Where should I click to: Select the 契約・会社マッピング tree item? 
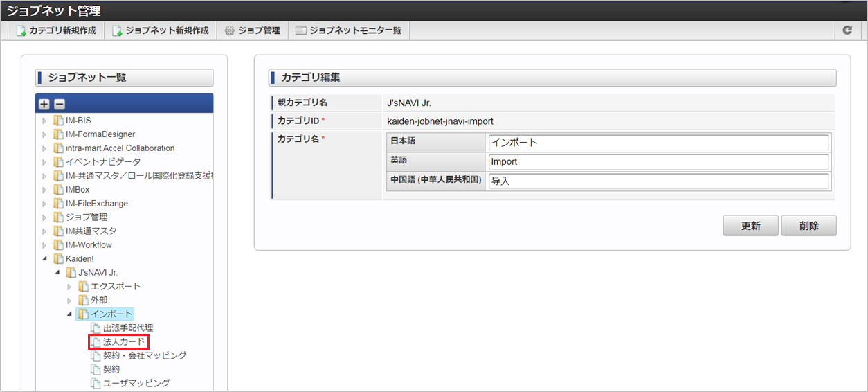coord(145,355)
